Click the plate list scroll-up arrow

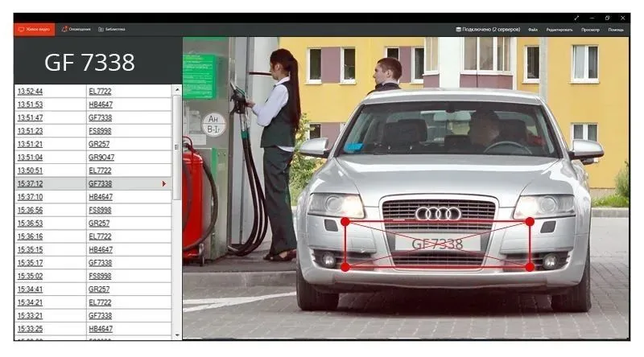click(177, 90)
